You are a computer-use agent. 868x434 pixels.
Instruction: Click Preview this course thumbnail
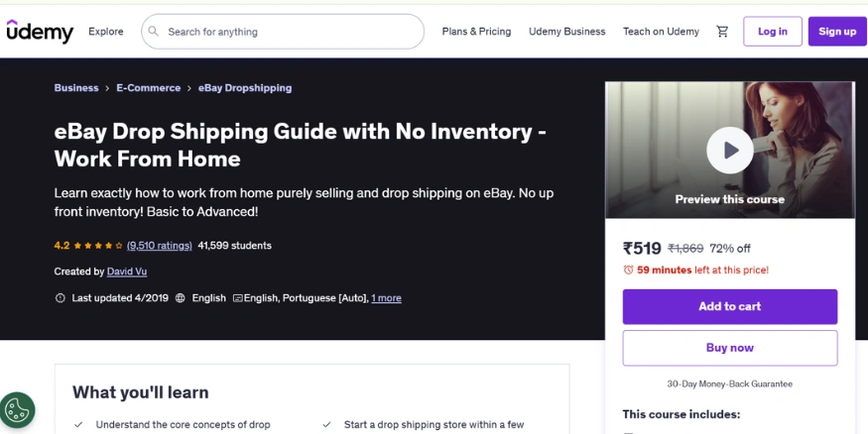pyautogui.click(x=729, y=150)
